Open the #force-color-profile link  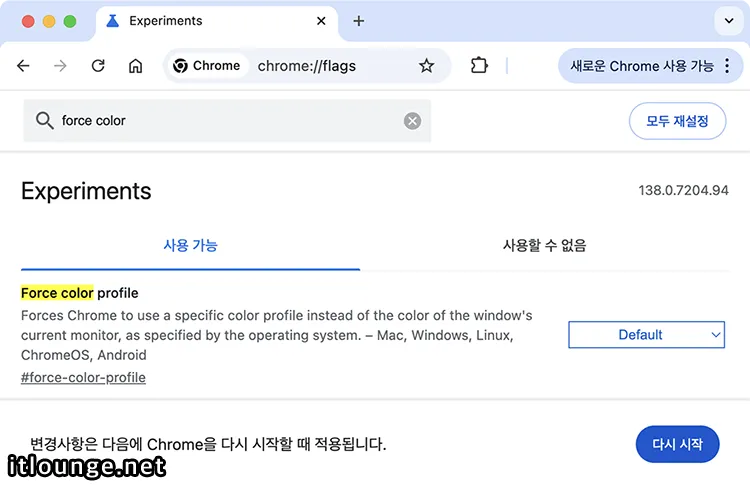click(83, 377)
